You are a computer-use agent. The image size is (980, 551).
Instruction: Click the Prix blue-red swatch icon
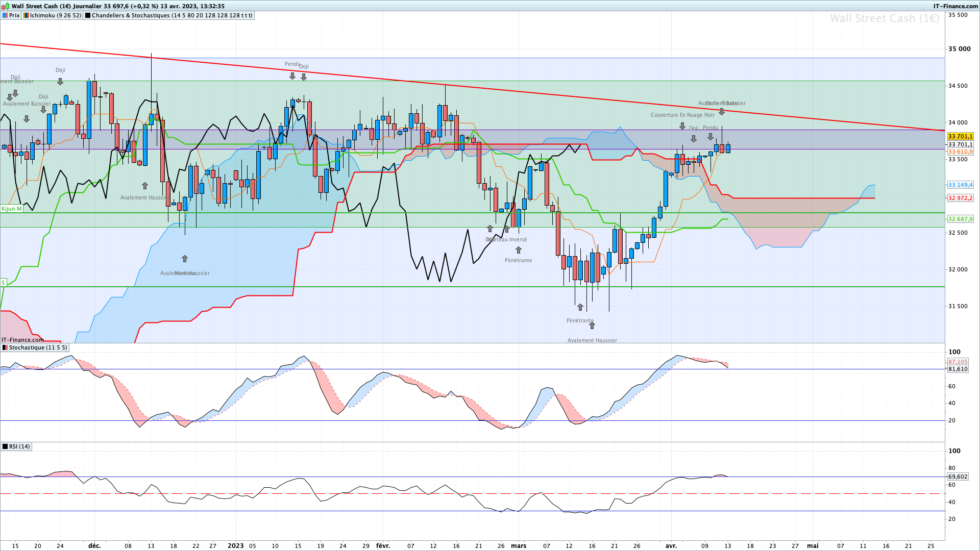tap(5, 15)
